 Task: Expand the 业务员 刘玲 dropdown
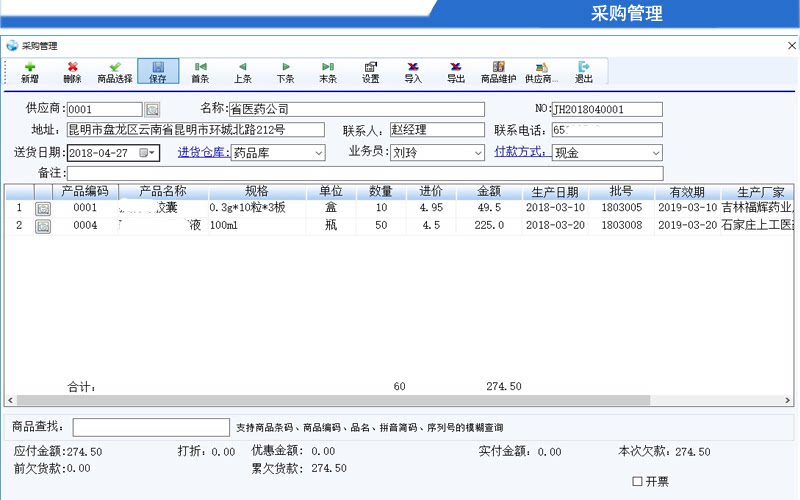(478, 153)
